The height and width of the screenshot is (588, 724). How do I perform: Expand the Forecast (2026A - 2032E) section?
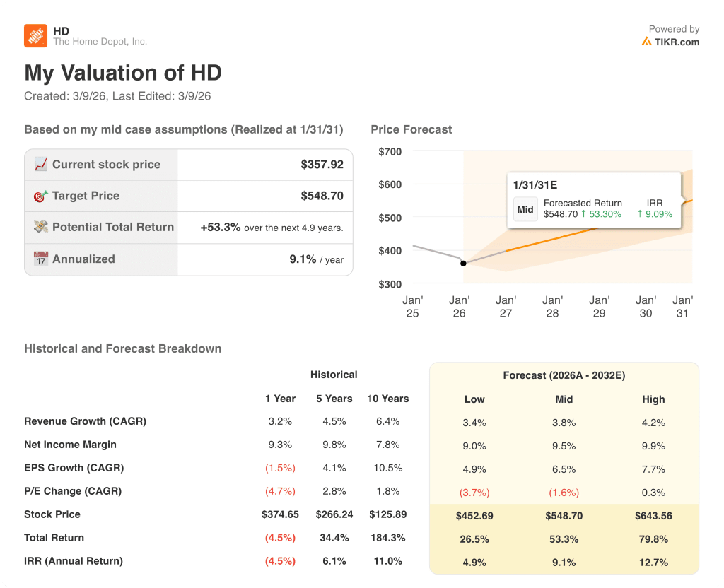tap(564, 375)
